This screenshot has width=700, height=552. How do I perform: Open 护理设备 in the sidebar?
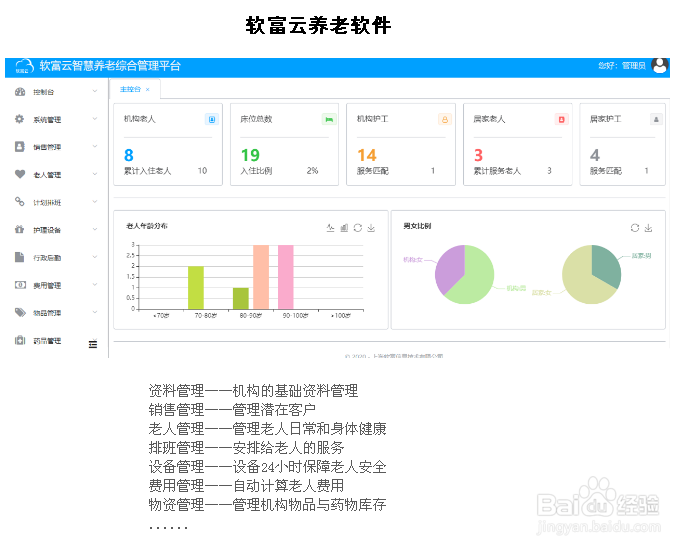click(47, 230)
